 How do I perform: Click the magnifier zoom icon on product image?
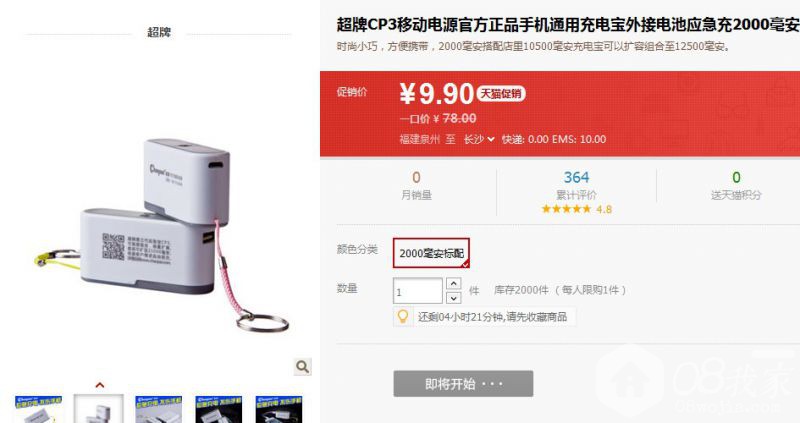coord(303,366)
